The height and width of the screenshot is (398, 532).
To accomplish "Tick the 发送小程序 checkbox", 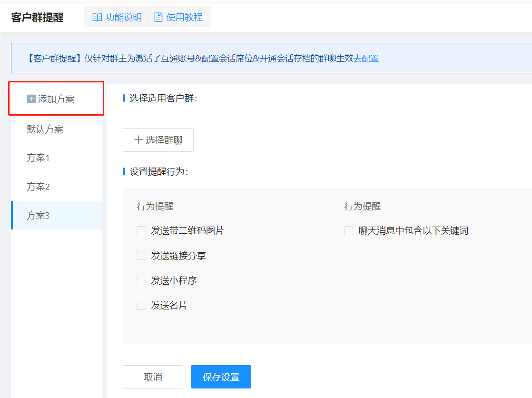I will 141,280.
